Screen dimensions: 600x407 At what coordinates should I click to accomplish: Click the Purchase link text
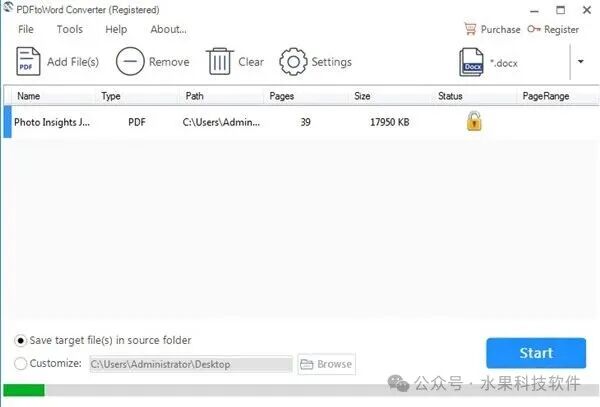500,29
